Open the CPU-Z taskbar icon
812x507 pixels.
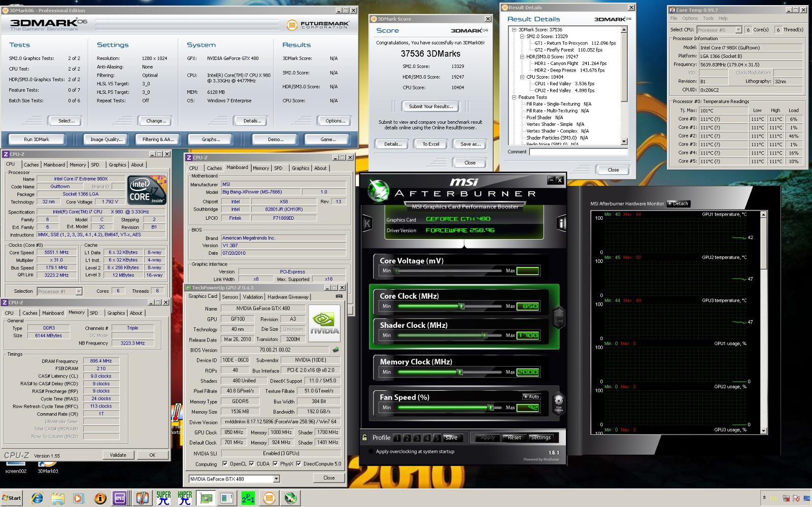[x=120, y=498]
